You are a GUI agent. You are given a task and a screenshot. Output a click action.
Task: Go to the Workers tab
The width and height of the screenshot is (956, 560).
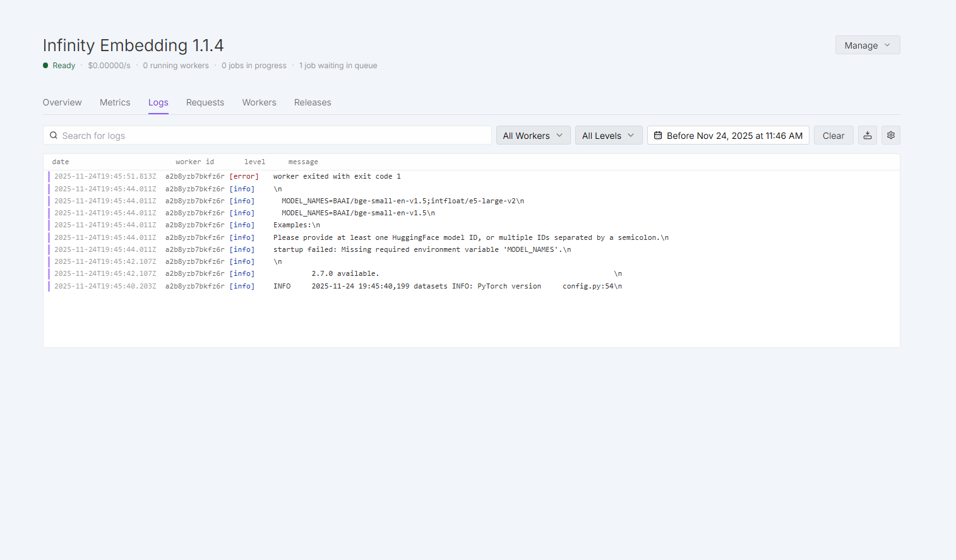click(x=260, y=102)
